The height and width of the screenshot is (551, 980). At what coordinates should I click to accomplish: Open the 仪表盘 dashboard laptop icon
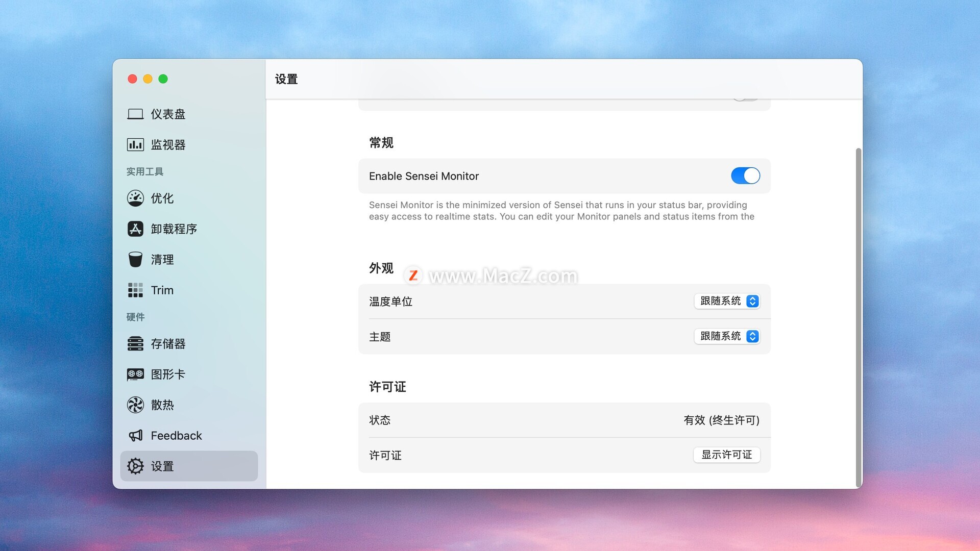point(135,114)
